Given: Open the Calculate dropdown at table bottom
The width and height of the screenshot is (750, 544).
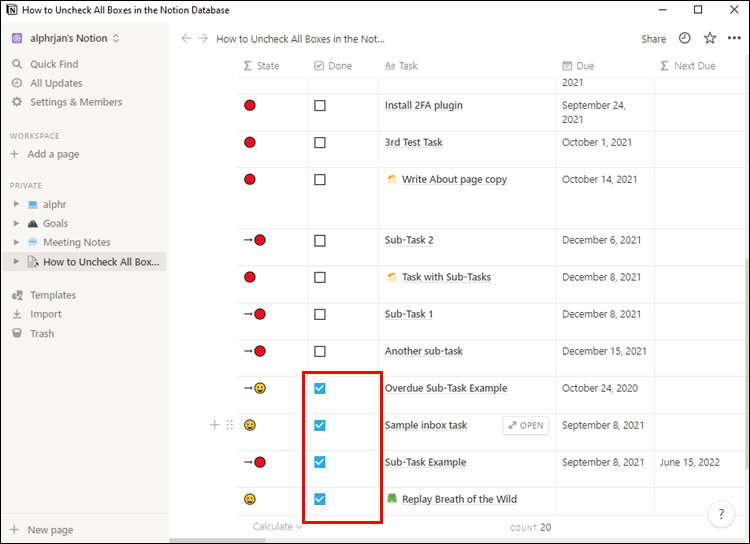Looking at the screenshot, I should click(x=277, y=526).
